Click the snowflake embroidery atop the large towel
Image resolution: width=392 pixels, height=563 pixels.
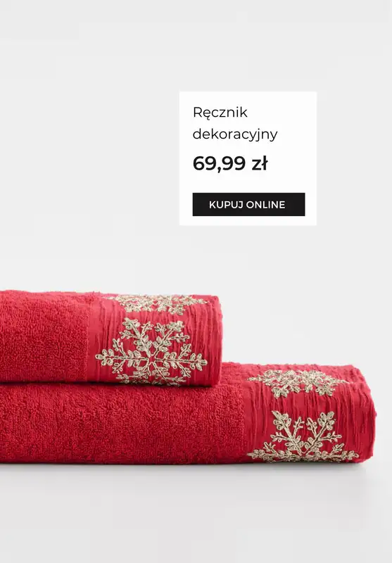point(297,382)
